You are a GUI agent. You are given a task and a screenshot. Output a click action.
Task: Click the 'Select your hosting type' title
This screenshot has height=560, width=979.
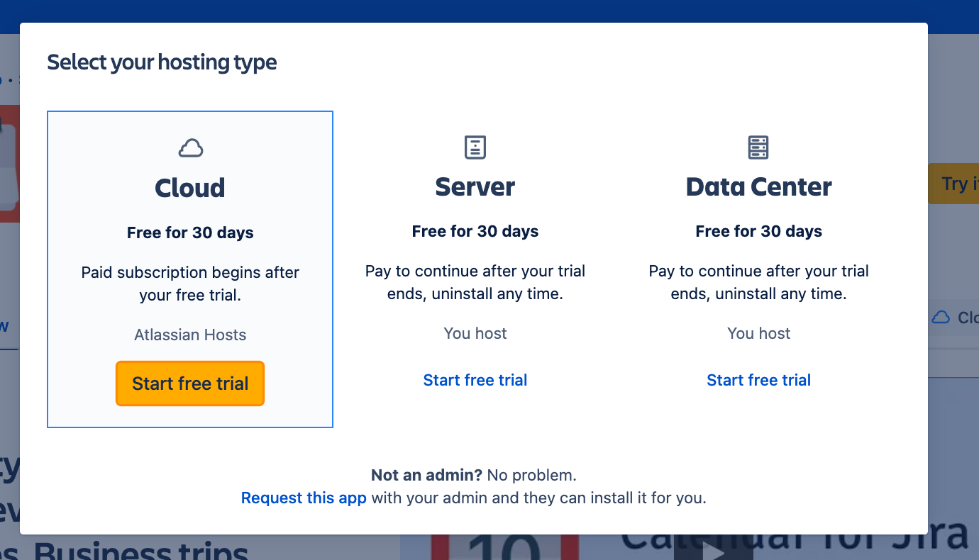[162, 62]
